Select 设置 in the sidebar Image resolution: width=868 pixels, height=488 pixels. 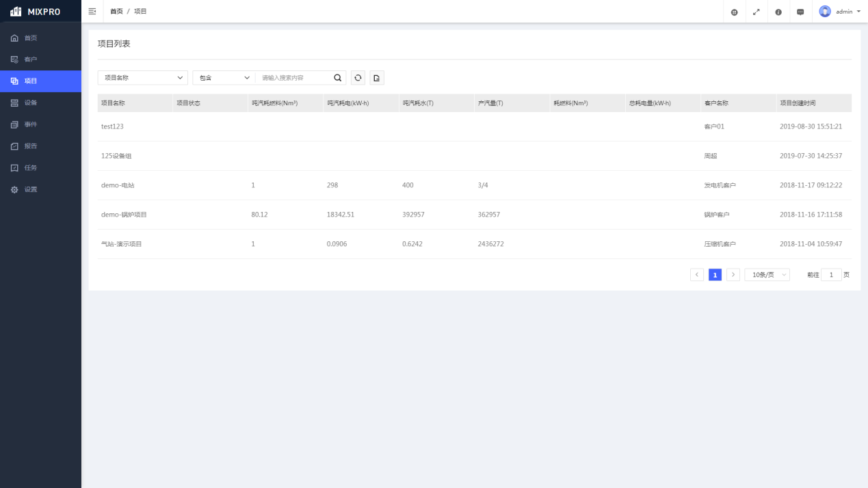coord(31,189)
